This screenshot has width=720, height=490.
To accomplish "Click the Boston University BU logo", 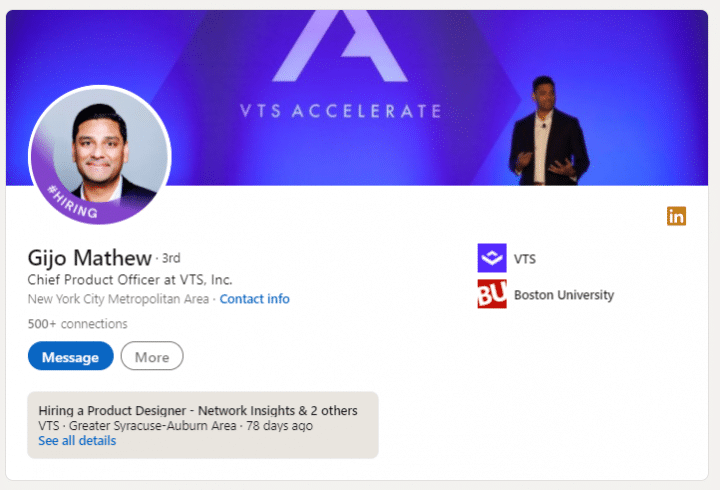I will click(492, 294).
